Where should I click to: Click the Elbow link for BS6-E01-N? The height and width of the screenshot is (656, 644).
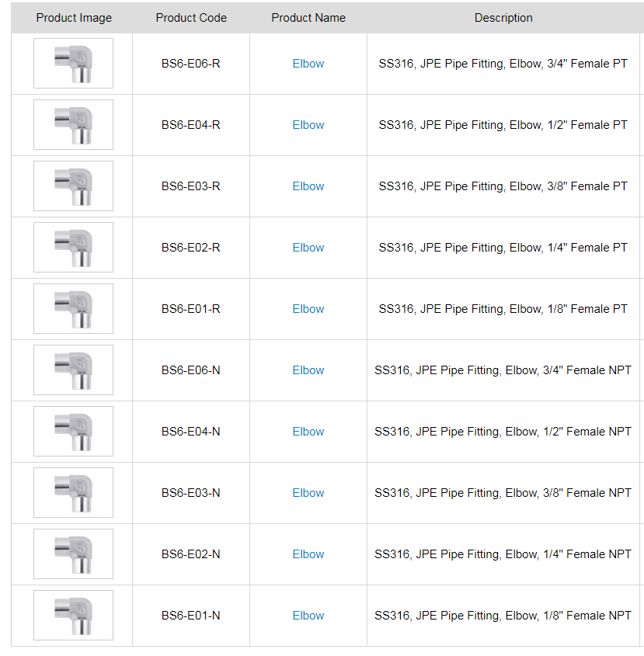308,616
